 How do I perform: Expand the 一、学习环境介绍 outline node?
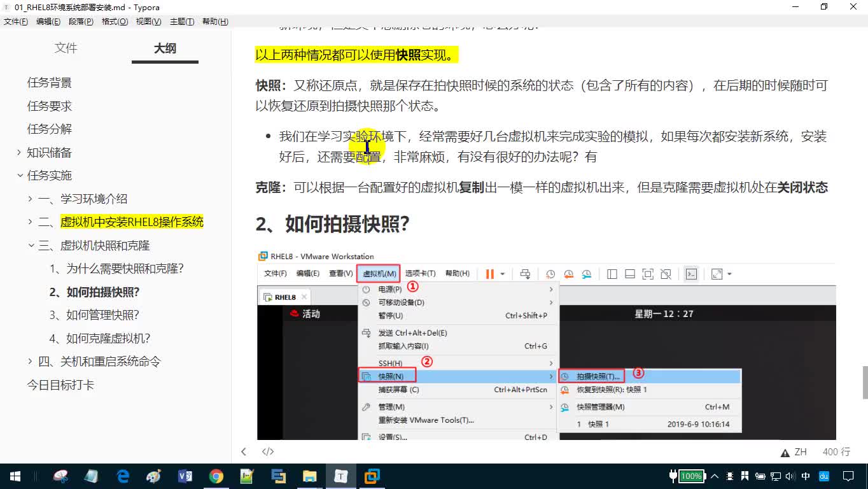click(x=31, y=199)
